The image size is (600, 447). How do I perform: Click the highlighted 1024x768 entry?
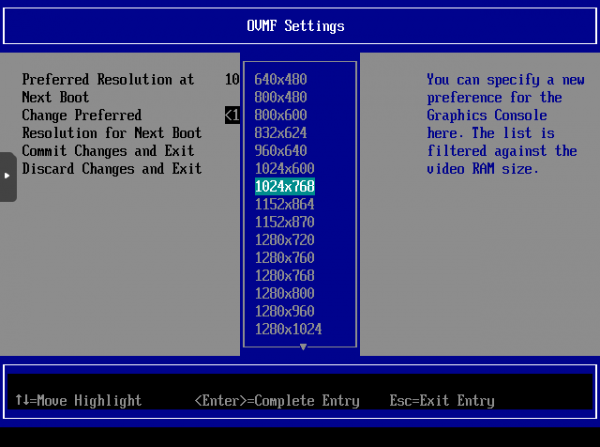click(x=285, y=186)
